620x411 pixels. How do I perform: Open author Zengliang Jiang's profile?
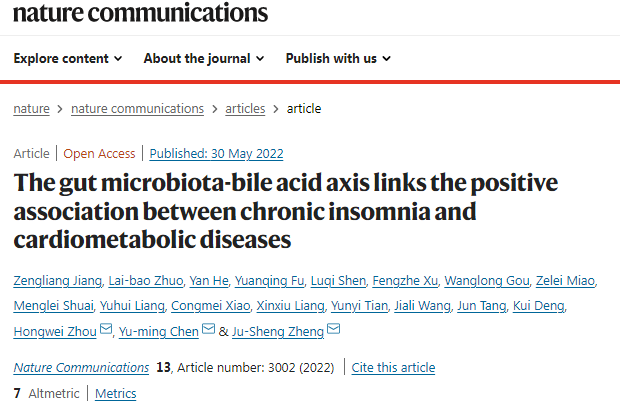58,281
